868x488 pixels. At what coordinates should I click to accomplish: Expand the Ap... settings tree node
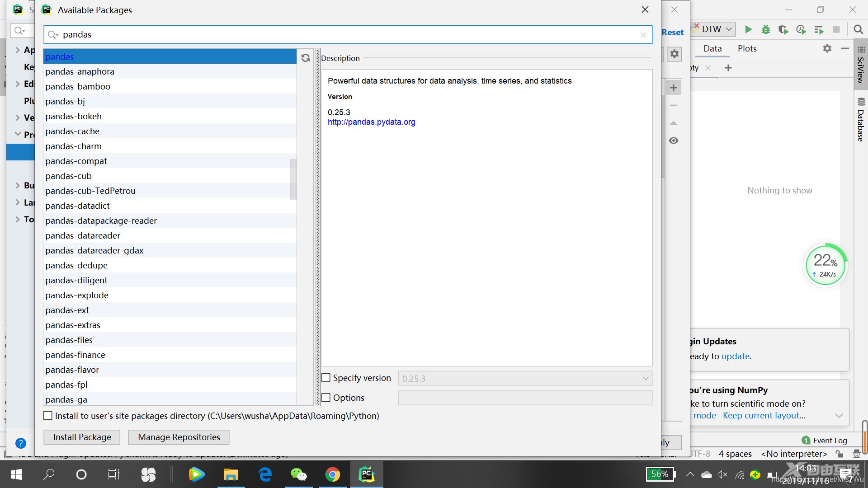(x=18, y=50)
